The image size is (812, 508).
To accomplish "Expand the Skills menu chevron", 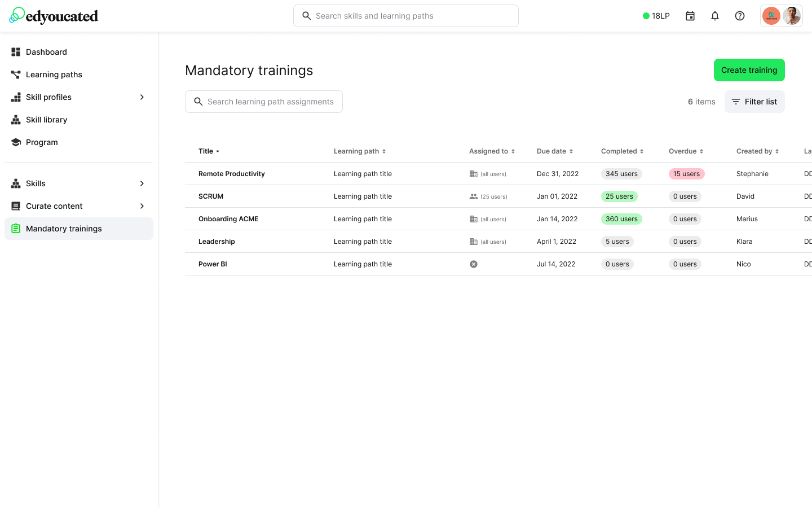I will [x=142, y=183].
